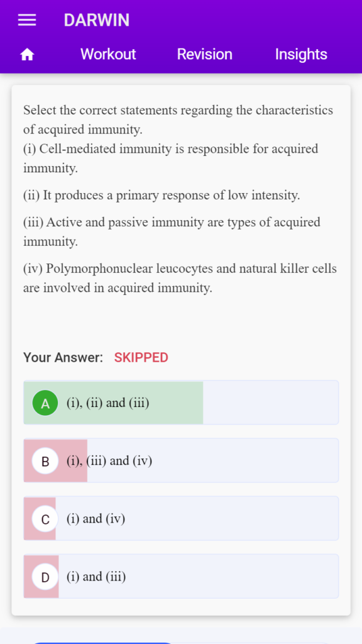Pick the C option circle

coord(45,519)
